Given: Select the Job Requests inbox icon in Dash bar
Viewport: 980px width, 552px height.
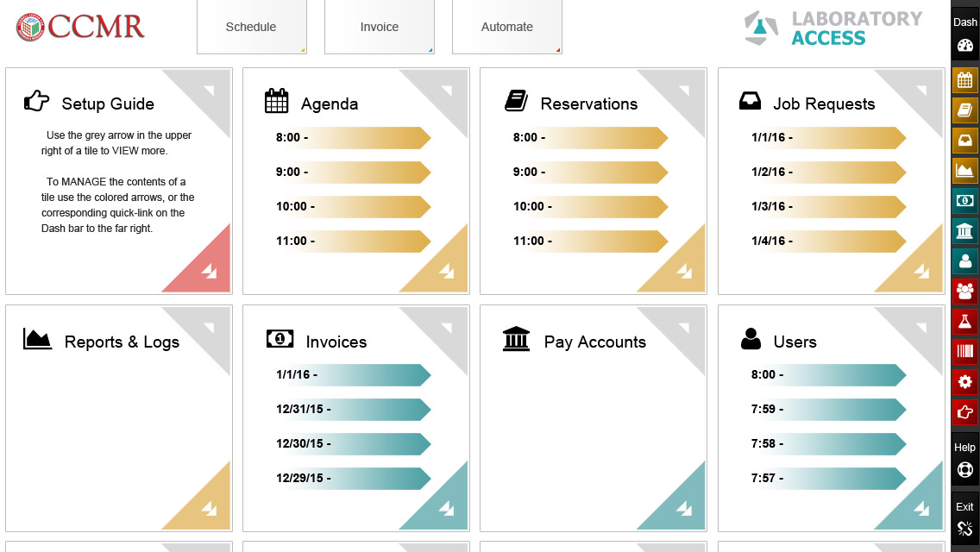Looking at the screenshot, I should click(964, 140).
